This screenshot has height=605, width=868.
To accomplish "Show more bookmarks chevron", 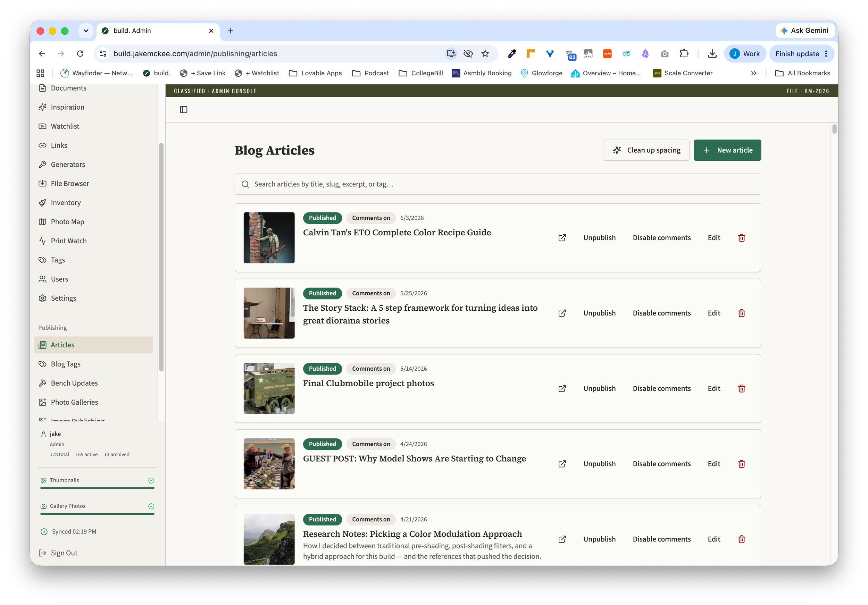I will [x=753, y=73].
